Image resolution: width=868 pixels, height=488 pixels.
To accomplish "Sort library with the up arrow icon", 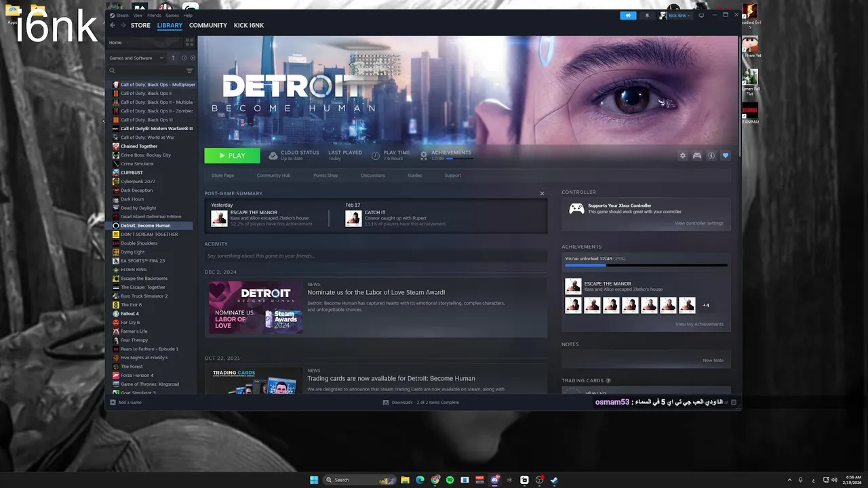I will pyautogui.click(x=173, y=58).
